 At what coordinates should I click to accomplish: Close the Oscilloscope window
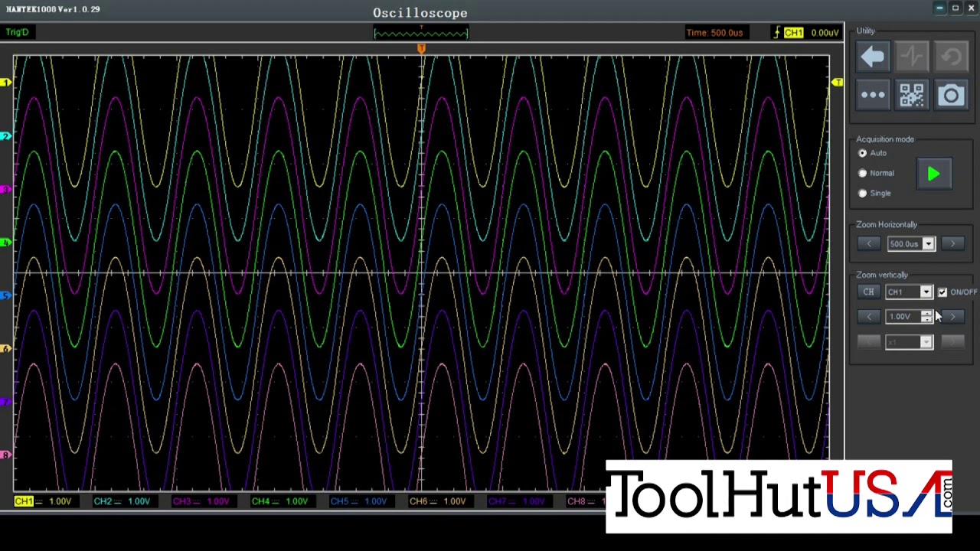(971, 8)
